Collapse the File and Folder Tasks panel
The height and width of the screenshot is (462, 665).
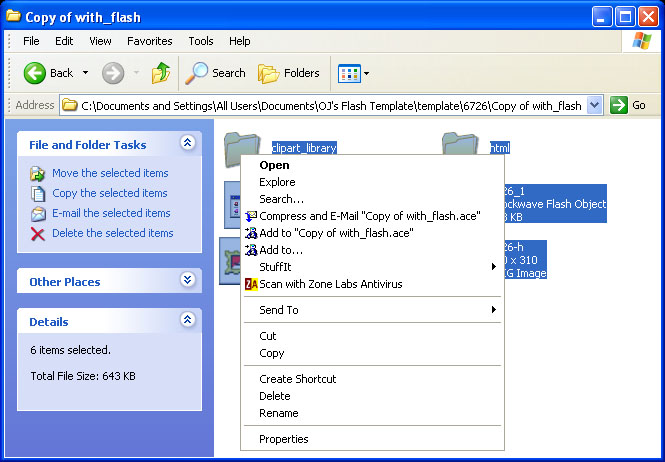(x=187, y=144)
